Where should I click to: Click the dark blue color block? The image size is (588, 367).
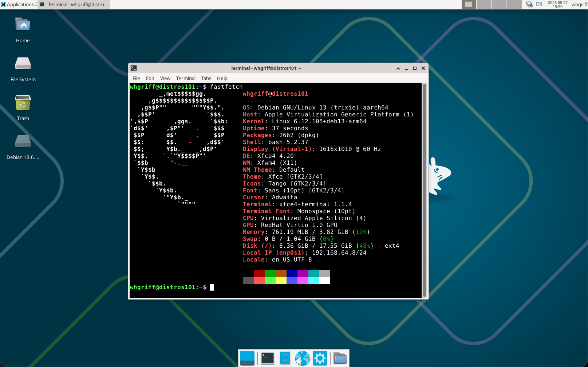(292, 273)
